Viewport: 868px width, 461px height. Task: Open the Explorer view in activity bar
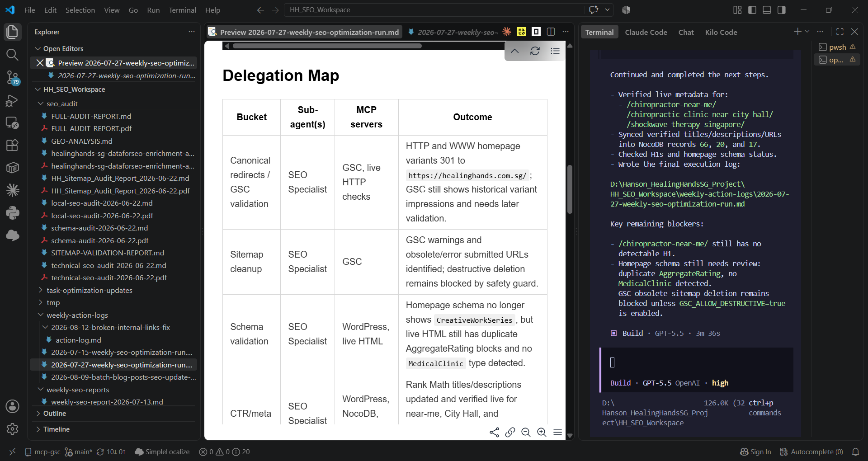pos(12,32)
